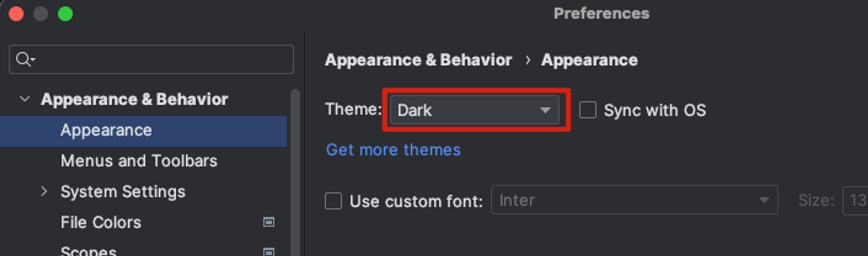Click the settings search input field

click(151, 59)
